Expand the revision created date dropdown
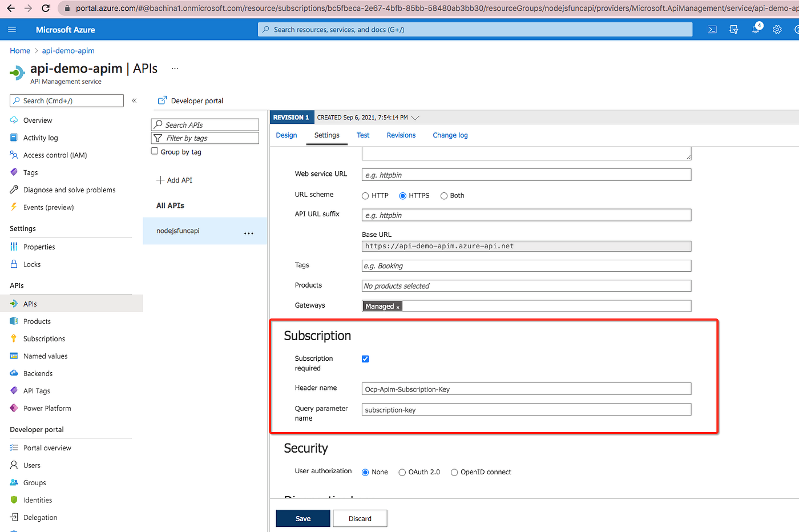This screenshot has width=799, height=532. (x=415, y=118)
